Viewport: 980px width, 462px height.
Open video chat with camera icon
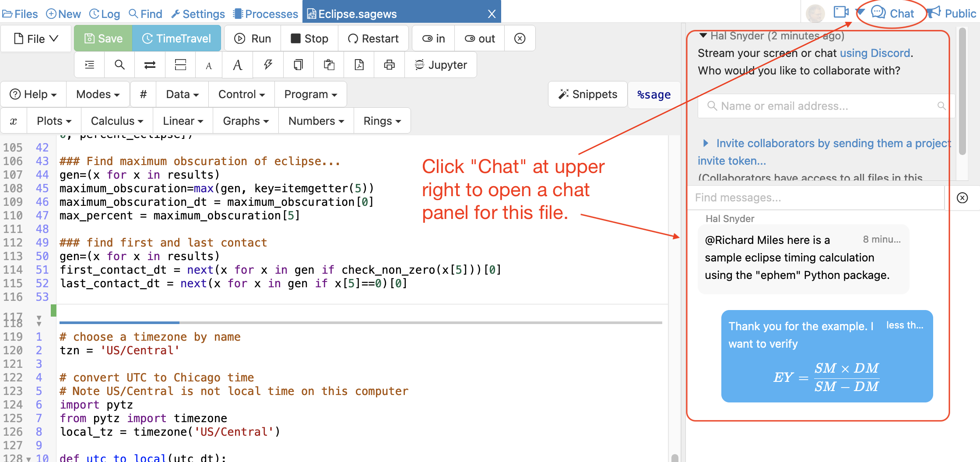840,12
